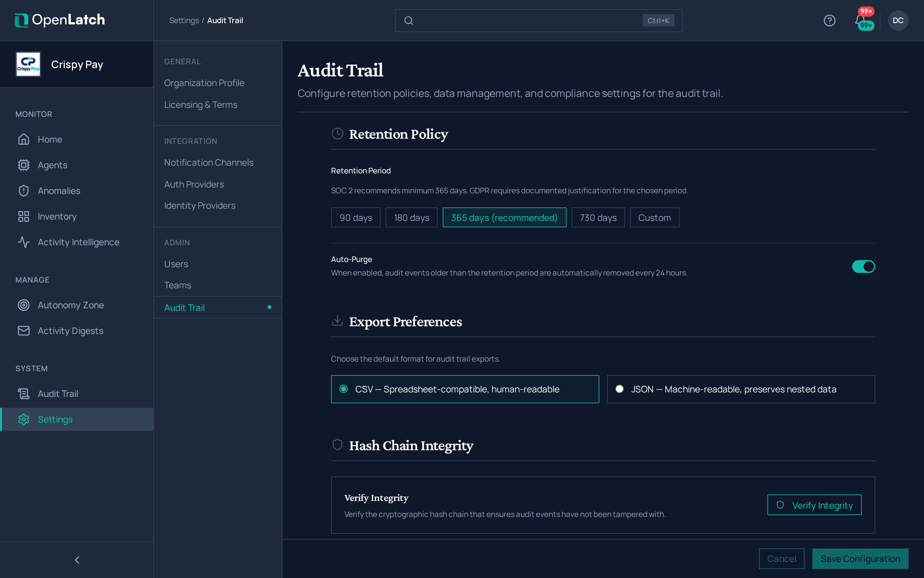Open Organization Profile settings

(204, 83)
